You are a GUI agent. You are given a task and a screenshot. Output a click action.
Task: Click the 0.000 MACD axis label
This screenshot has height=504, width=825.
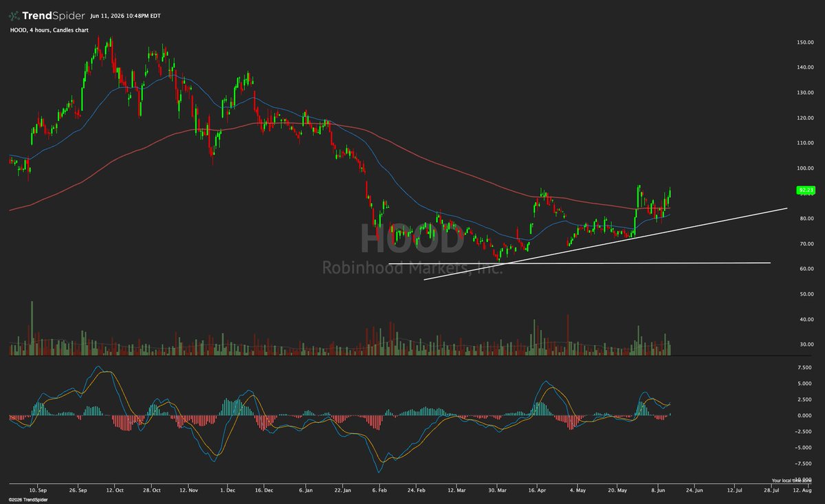pos(806,415)
